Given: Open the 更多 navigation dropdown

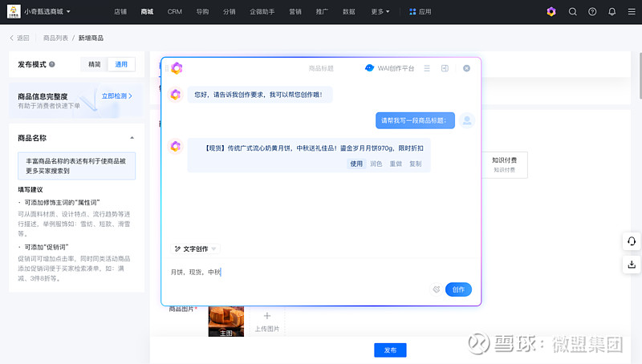Looking at the screenshot, I should click(x=381, y=12).
